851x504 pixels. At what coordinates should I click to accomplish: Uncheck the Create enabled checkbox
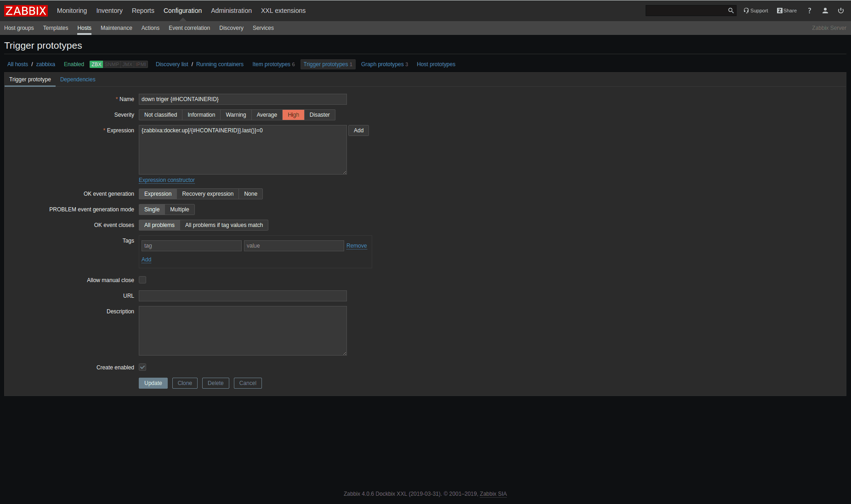point(142,367)
